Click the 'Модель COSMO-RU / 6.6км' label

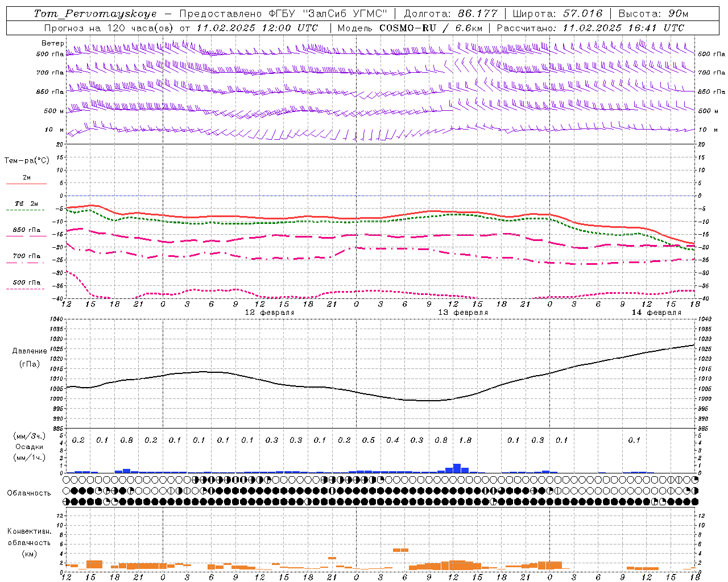coord(409,28)
